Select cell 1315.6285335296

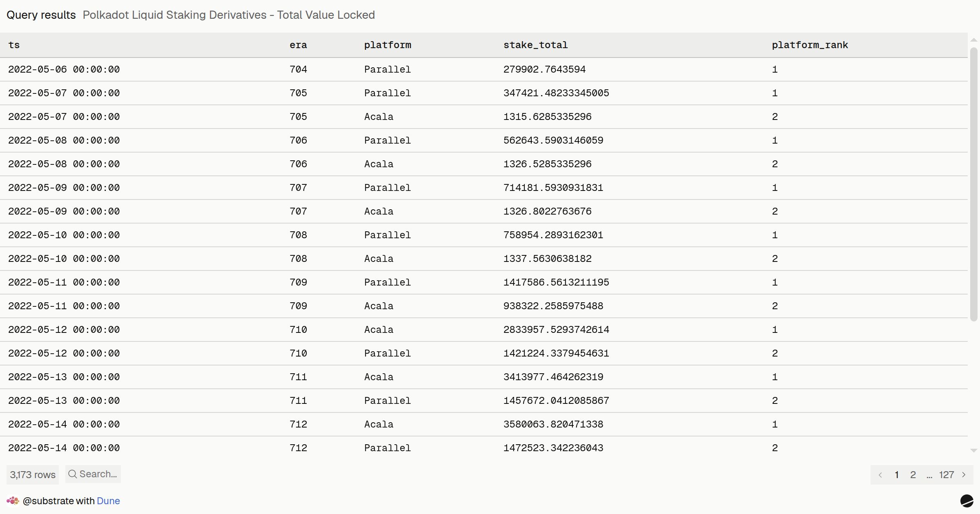[547, 117]
